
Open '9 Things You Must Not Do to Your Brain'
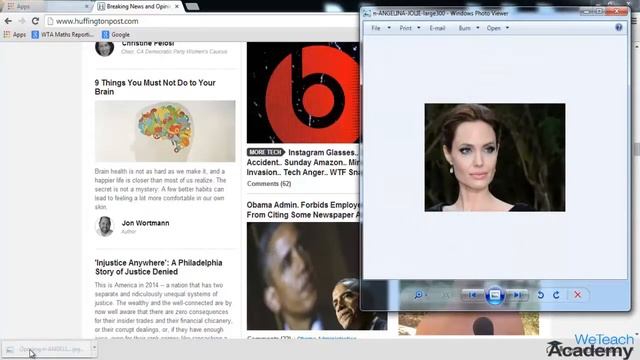(x=155, y=87)
